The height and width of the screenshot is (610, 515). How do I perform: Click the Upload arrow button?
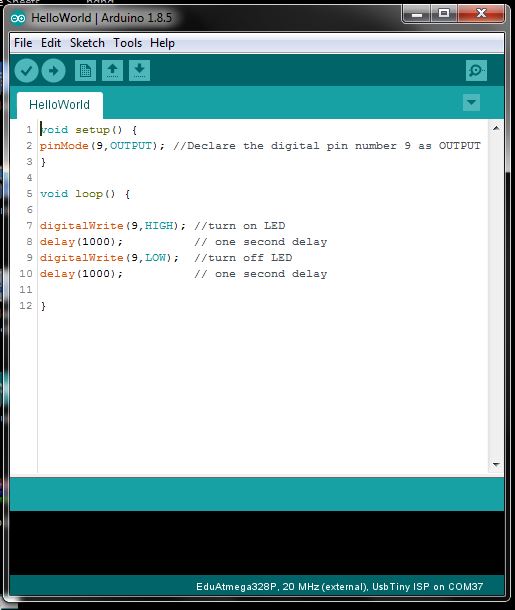coord(53,70)
